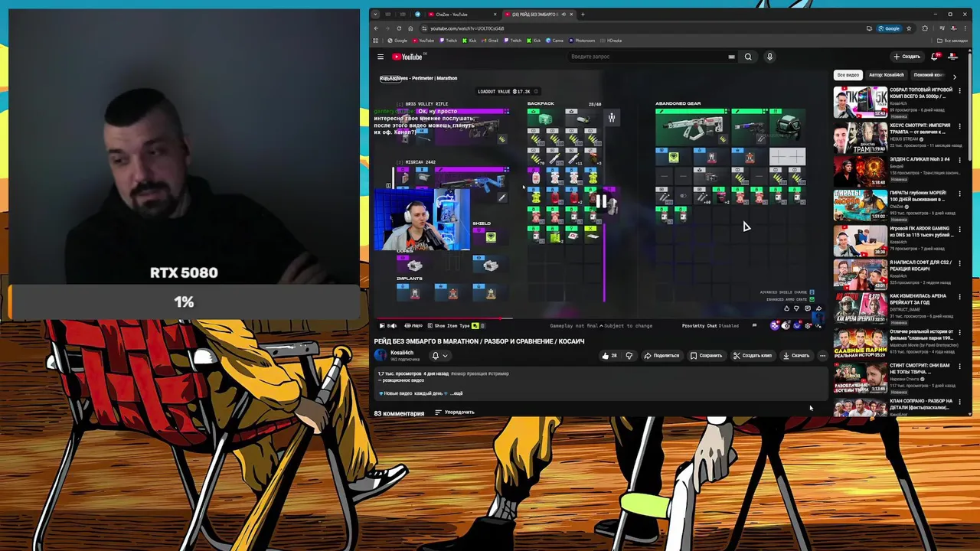Screen dimensions: 980x551
Task: Select the 'Автор: Kosali4ch' filter chip
Action: 887,75
